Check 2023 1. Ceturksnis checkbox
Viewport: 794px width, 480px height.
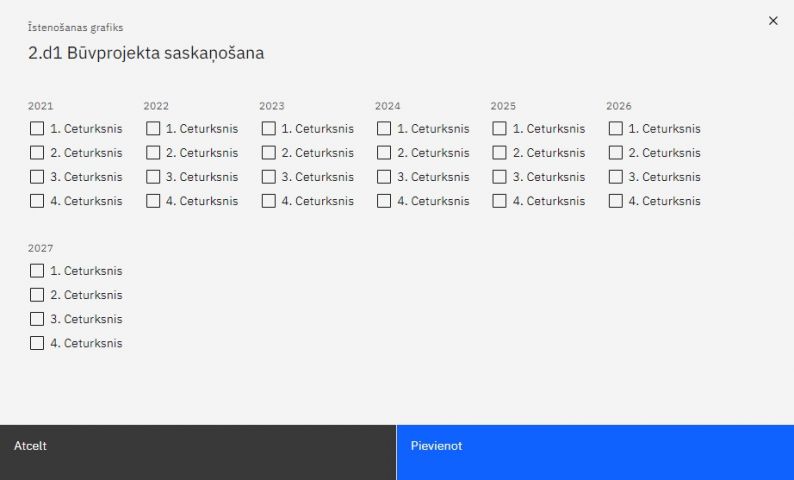tap(269, 129)
